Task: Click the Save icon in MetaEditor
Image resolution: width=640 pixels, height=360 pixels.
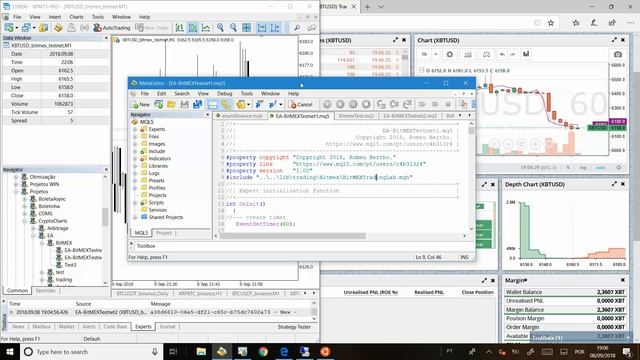Action: click(184, 104)
